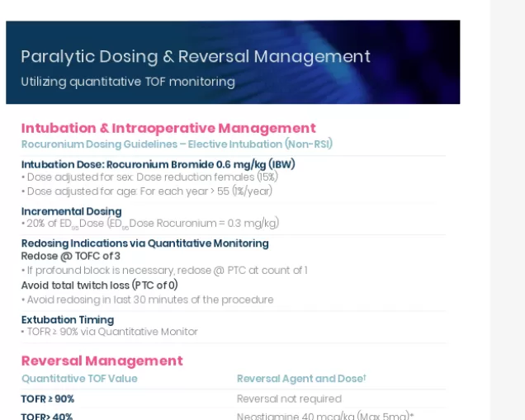Click the profound block redose bullet
The width and height of the screenshot is (525, 420).
164,271
